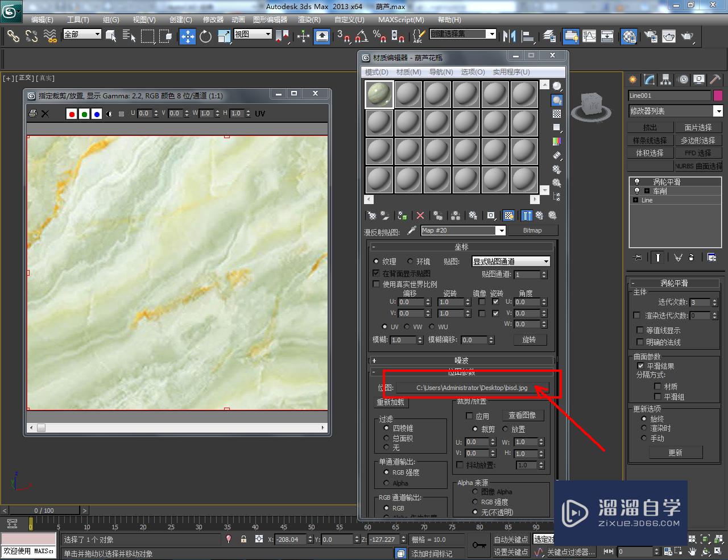Screen dimensions: 728x560
Task: Click the Bitmap map type button
Action: [532, 231]
